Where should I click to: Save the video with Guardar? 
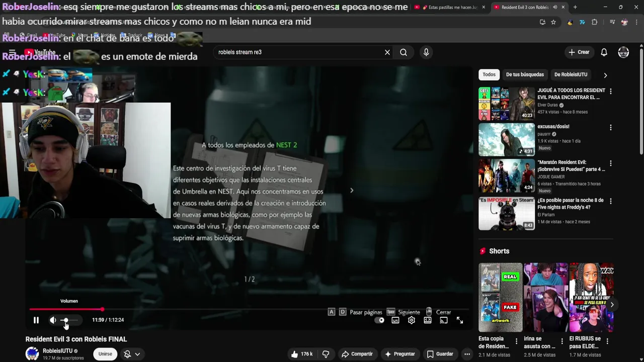click(440, 354)
